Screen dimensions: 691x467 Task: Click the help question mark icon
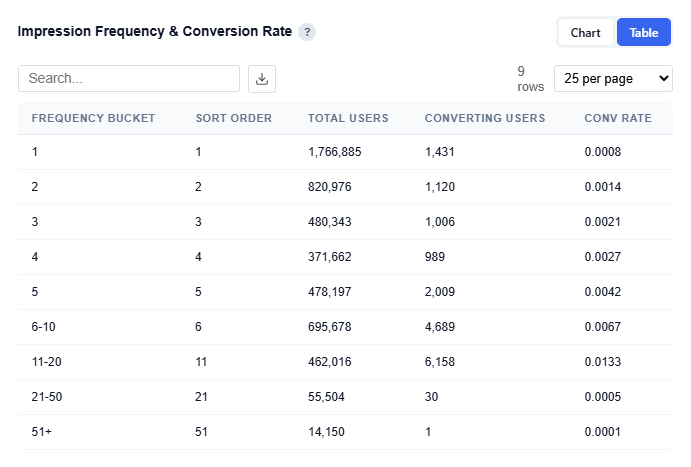pyautogui.click(x=307, y=32)
